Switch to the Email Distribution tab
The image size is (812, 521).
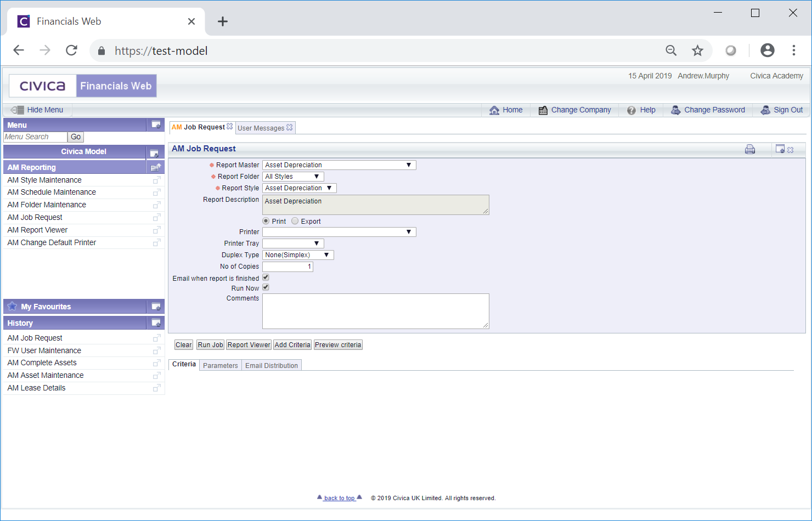[272, 366]
